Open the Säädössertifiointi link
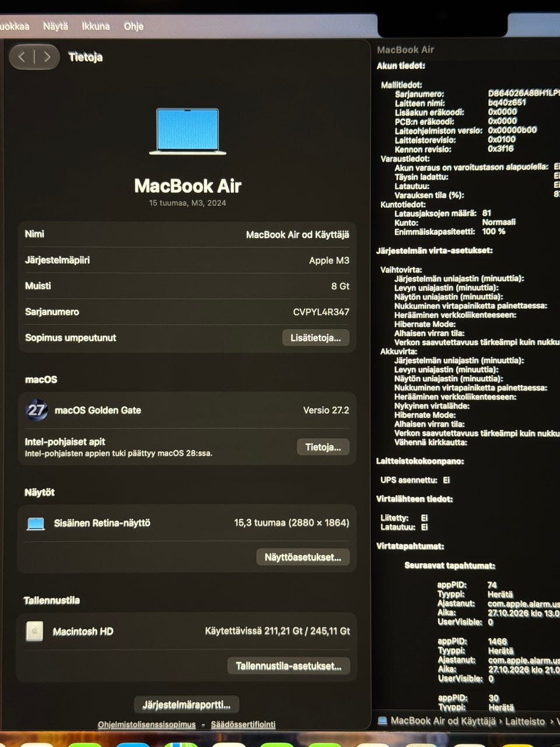 tap(243, 724)
